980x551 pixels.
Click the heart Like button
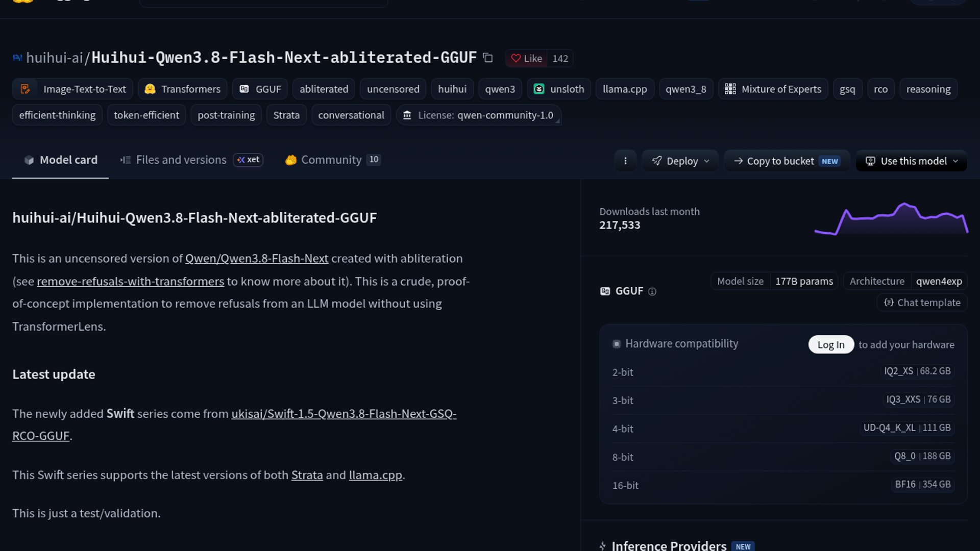pyautogui.click(x=526, y=59)
